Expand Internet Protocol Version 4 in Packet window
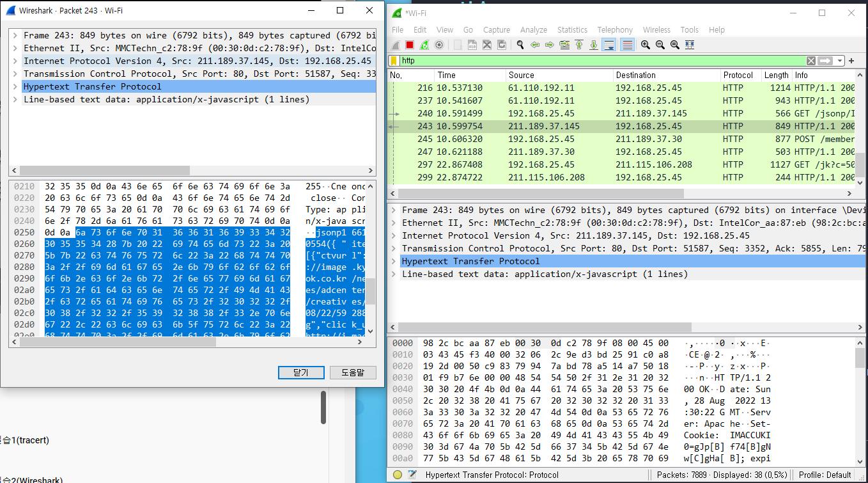This screenshot has height=483, width=868. [x=15, y=61]
